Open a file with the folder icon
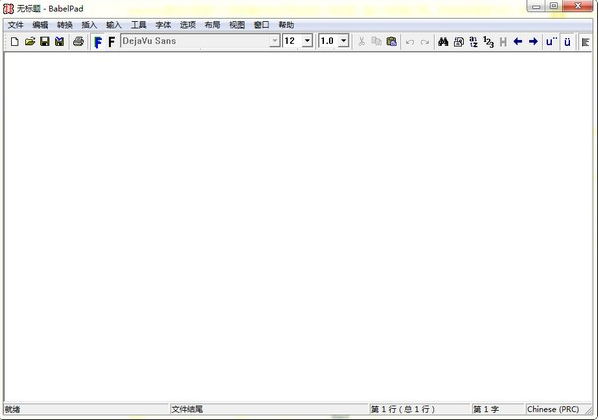 (x=30, y=41)
